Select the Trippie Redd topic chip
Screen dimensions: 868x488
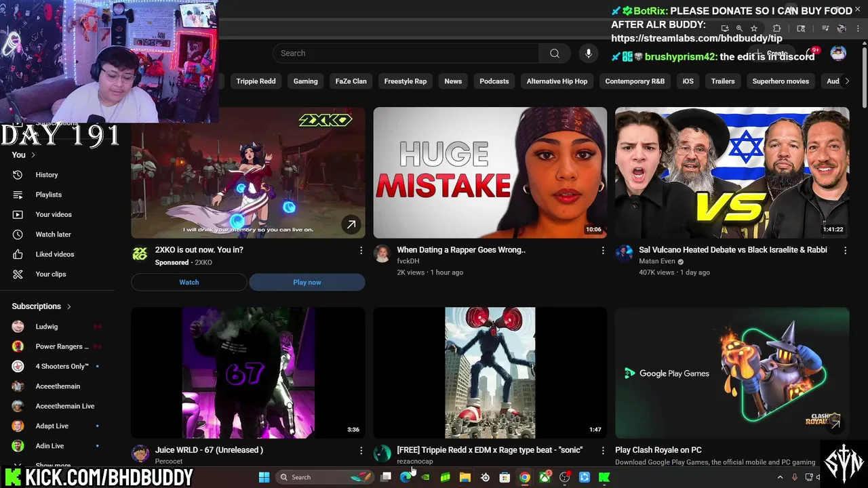tap(256, 81)
